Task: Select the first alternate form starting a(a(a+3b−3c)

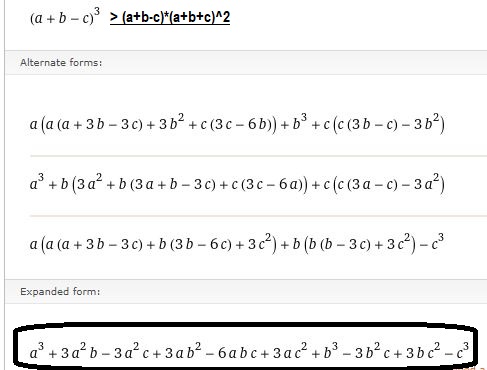Action: [x=237, y=124]
